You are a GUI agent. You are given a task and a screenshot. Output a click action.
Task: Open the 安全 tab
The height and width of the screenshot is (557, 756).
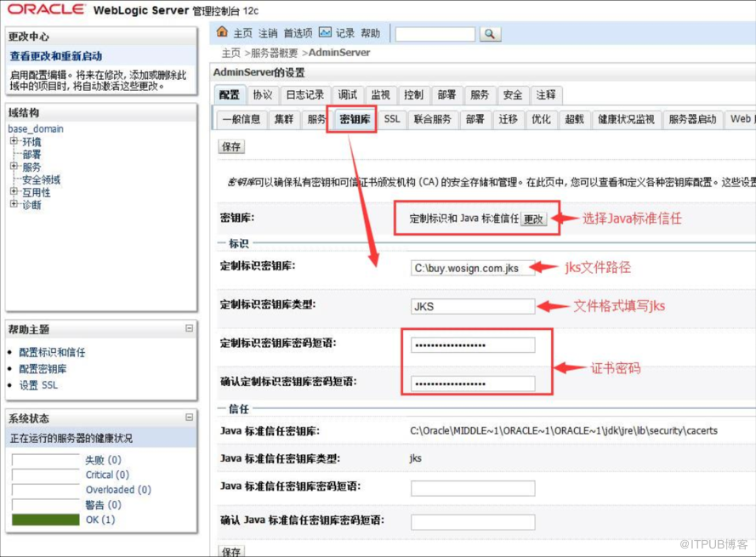coord(513,94)
